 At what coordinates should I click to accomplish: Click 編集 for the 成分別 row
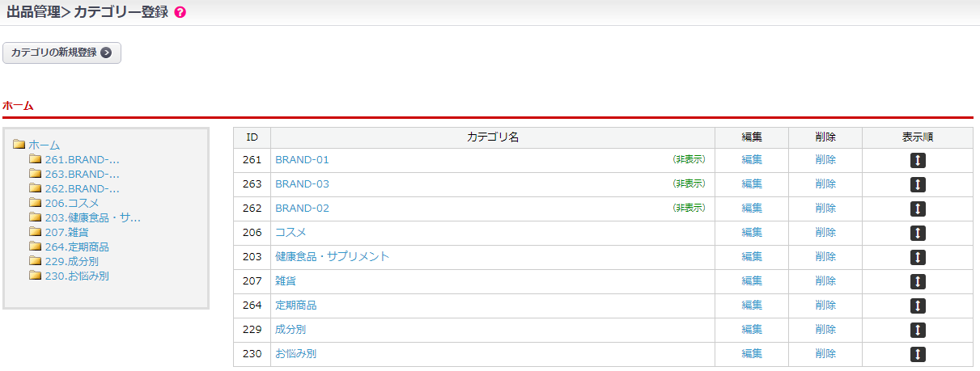(752, 330)
